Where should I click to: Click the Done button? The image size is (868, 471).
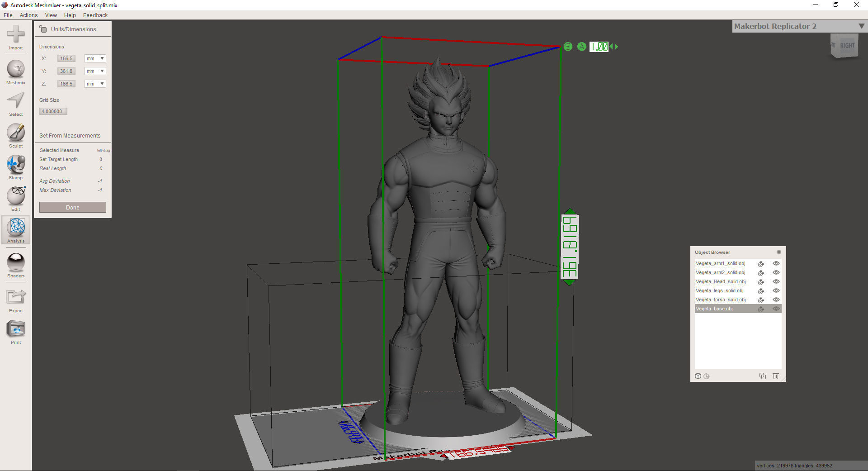click(73, 207)
